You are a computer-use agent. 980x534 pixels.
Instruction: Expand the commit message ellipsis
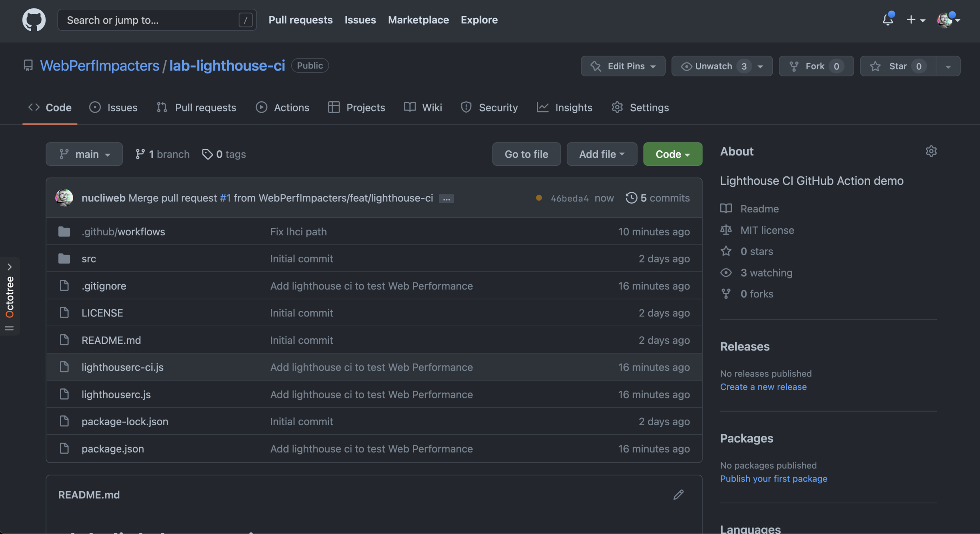coord(446,199)
